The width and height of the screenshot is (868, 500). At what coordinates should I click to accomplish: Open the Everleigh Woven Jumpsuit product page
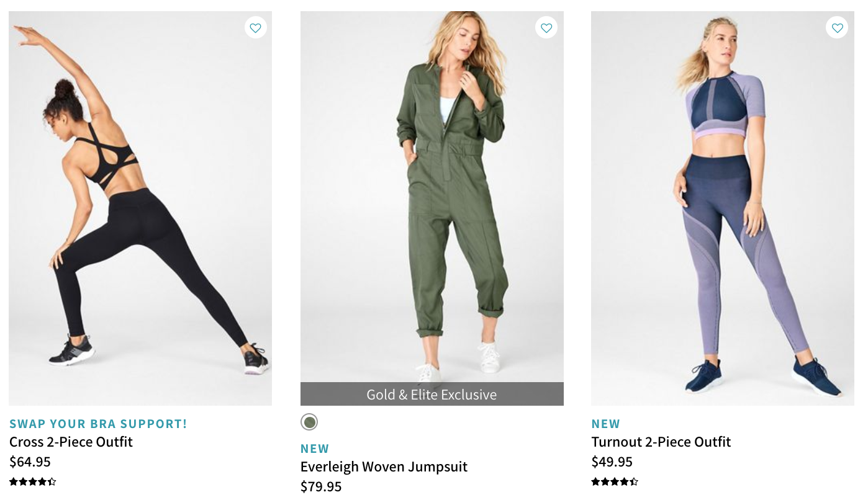click(384, 467)
